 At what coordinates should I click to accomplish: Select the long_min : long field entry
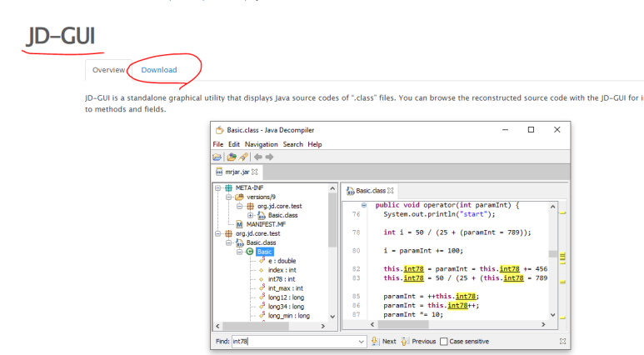pyautogui.click(x=289, y=316)
